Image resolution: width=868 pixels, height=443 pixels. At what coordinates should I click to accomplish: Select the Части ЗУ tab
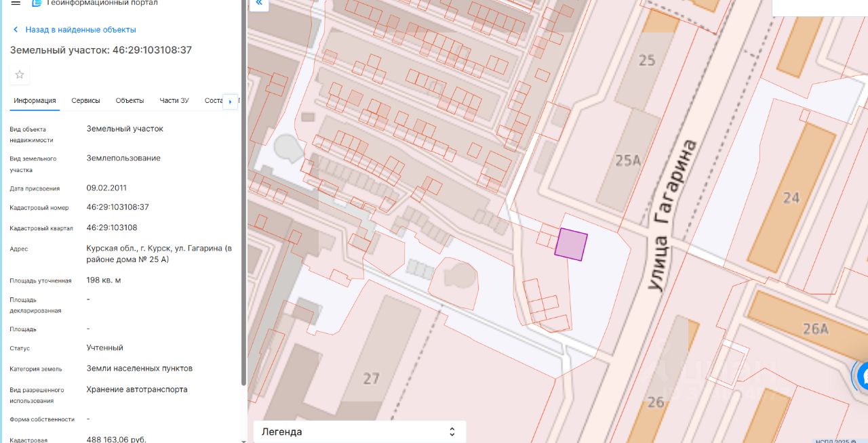point(174,100)
